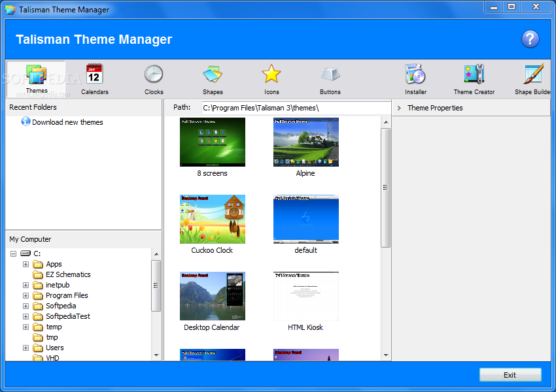Viewport: 556px width, 392px height.
Task: Select the Desktop Calendar theme thumbnail
Action: pyautogui.click(x=213, y=296)
